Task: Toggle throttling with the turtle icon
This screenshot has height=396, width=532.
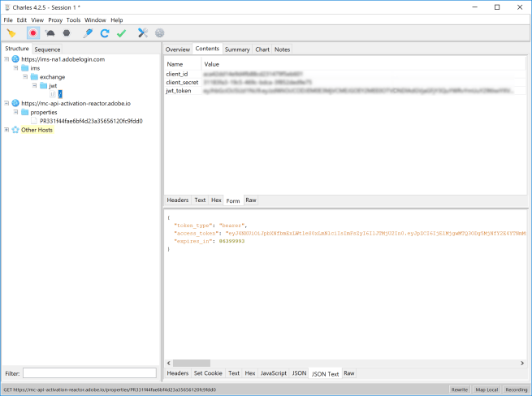Action: [50, 33]
